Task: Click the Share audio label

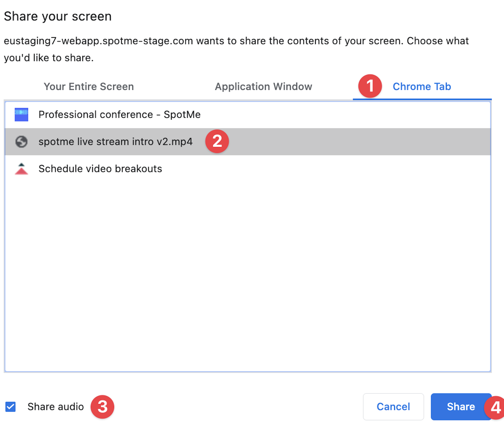Action: (56, 407)
